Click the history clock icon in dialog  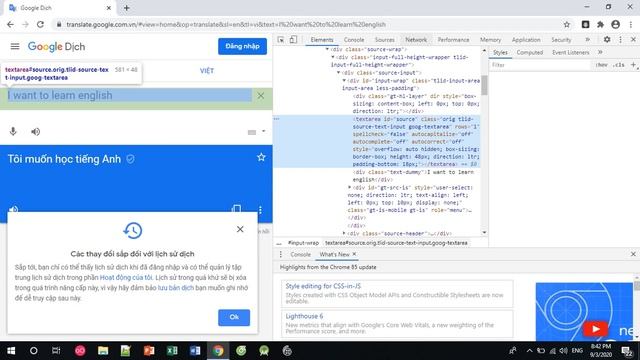tap(133, 231)
